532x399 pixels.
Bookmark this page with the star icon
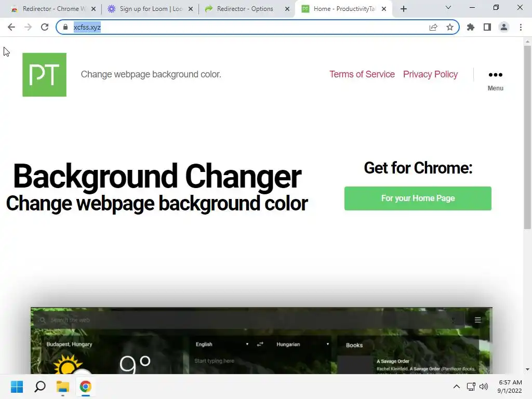click(450, 27)
